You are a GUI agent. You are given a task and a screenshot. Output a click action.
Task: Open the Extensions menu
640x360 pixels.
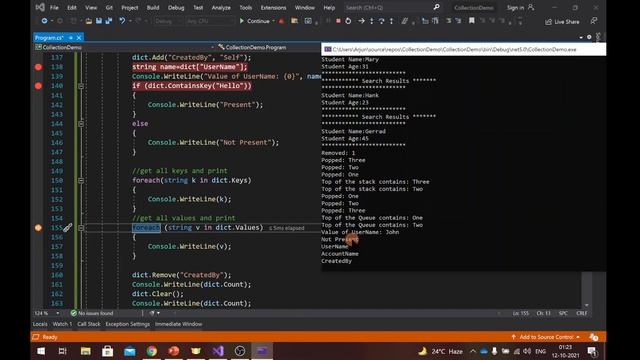[x=273, y=7]
